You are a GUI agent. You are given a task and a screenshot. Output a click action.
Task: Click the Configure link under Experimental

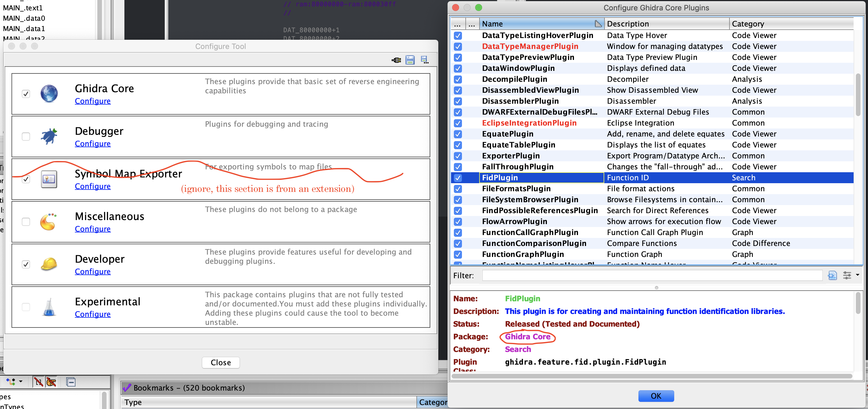click(x=93, y=314)
